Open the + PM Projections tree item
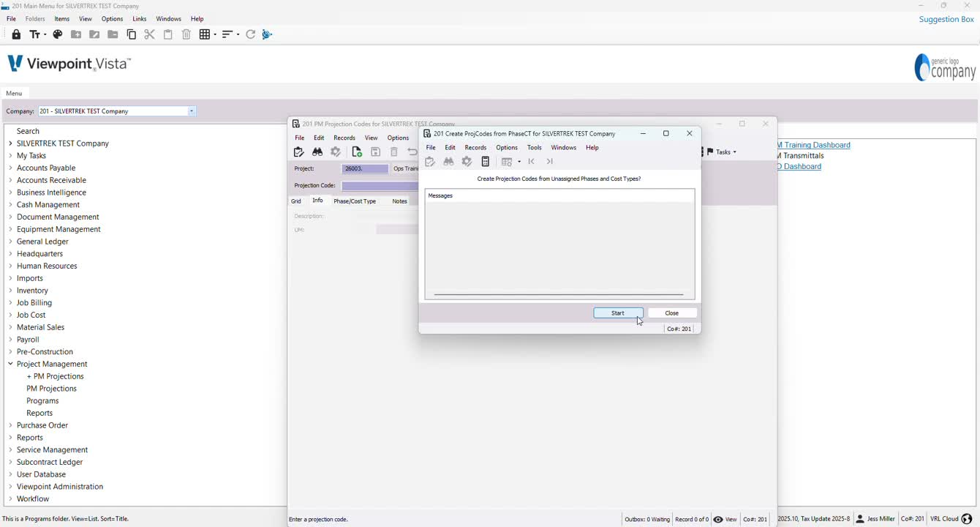This screenshot has width=980, height=527. (x=55, y=376)
